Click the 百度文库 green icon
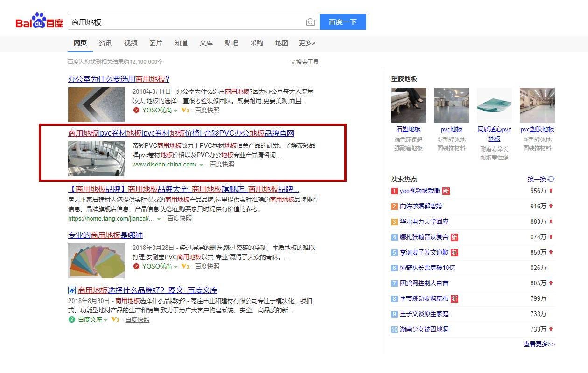This screenshot has width=588, height=373. [x=72, y=320]
